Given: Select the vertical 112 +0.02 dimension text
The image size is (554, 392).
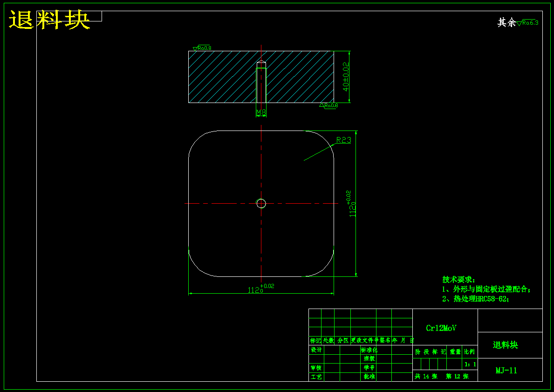Looking at the screenshot, I should [x=351, y=204].
